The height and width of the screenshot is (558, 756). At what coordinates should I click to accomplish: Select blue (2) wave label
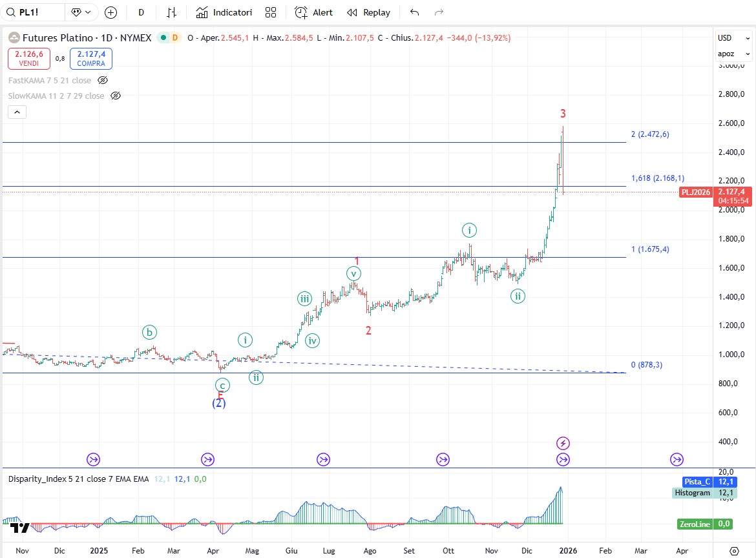click(x=219, y=403)
